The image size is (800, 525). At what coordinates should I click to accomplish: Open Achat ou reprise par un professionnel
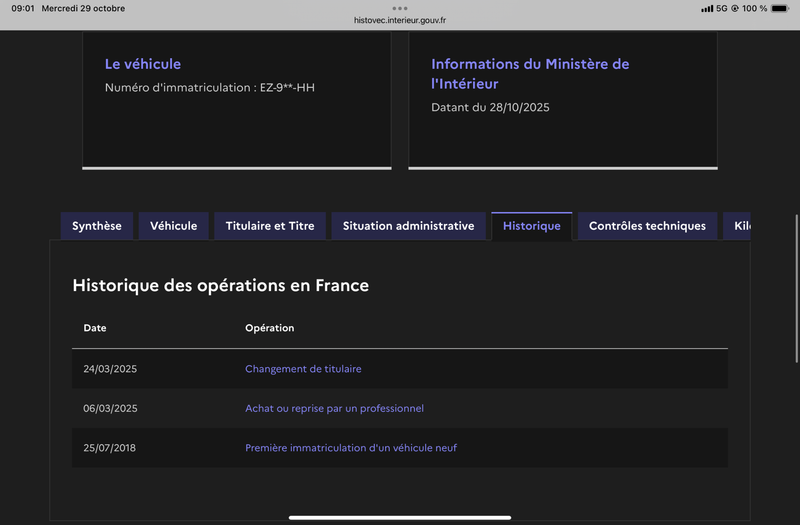[334, 409]
